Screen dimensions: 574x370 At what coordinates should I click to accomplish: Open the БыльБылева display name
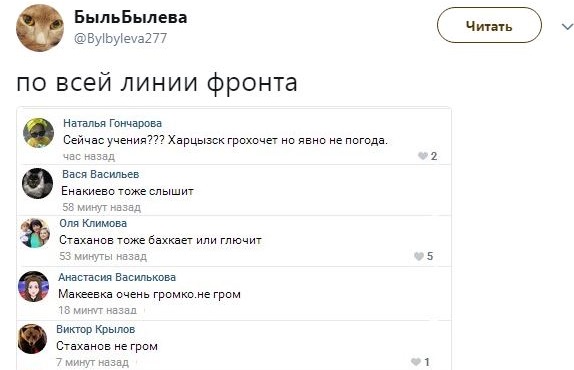130,17
